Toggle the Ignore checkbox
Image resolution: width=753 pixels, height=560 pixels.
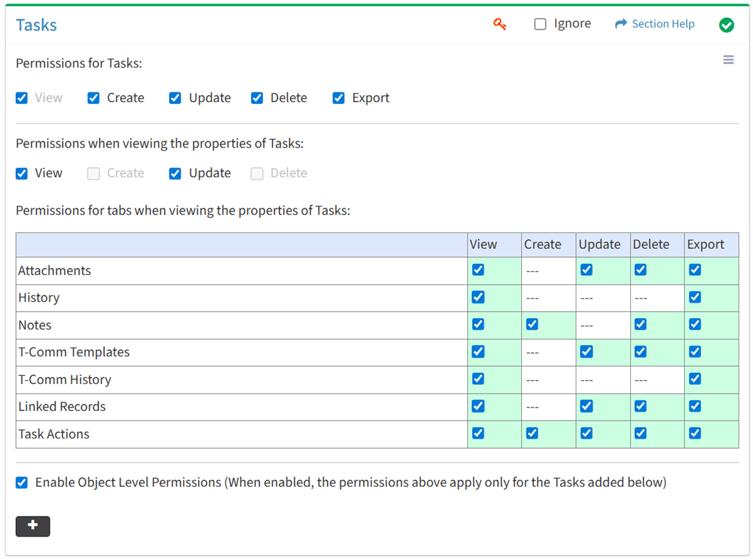coord(540,24)
